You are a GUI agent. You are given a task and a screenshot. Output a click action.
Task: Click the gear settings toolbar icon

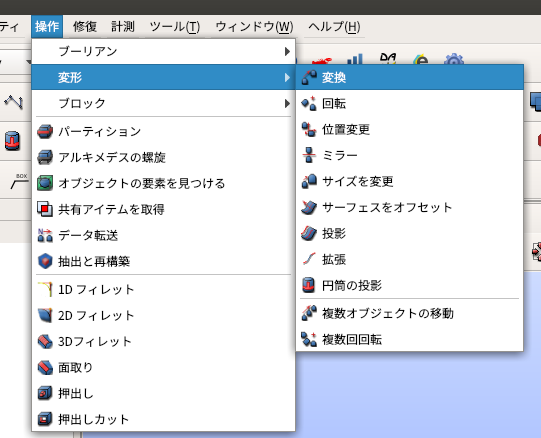454,59
